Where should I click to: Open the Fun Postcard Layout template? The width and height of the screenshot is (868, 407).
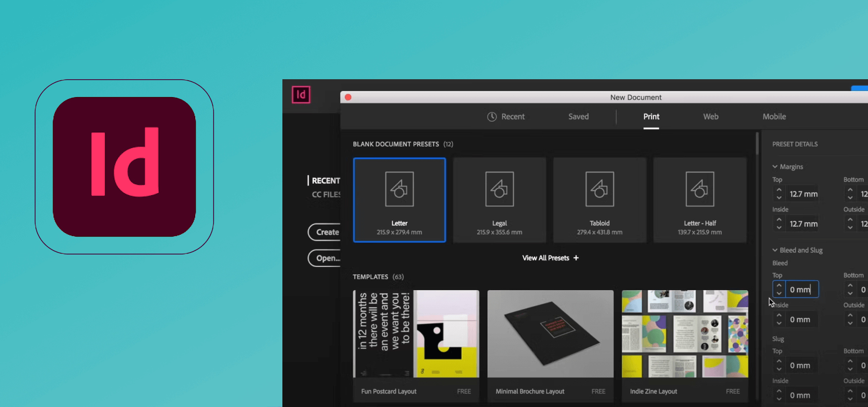point(416,346)
